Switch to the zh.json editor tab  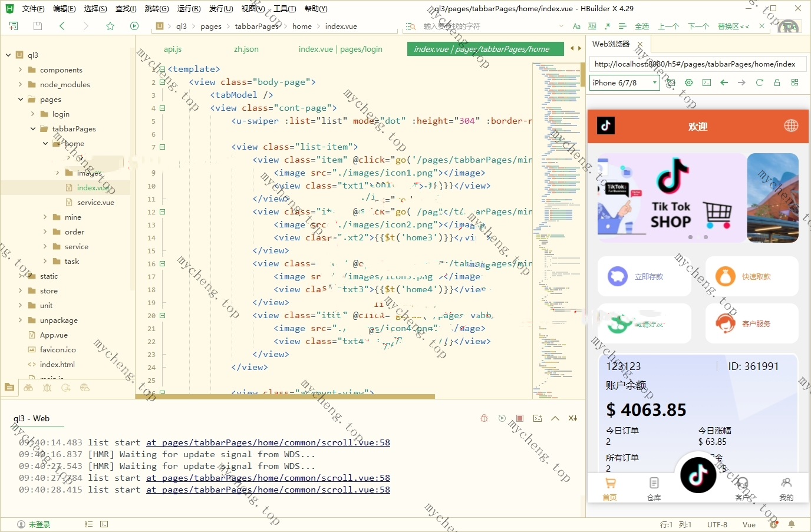point(246,49)
